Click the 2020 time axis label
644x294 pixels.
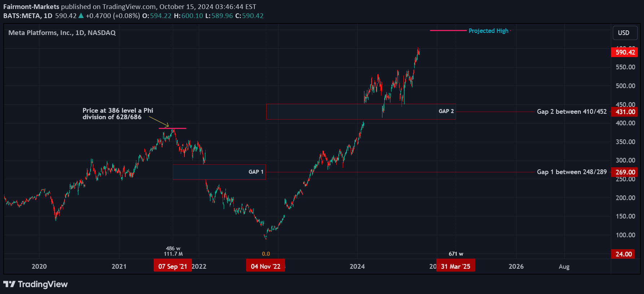pos(39,267)
